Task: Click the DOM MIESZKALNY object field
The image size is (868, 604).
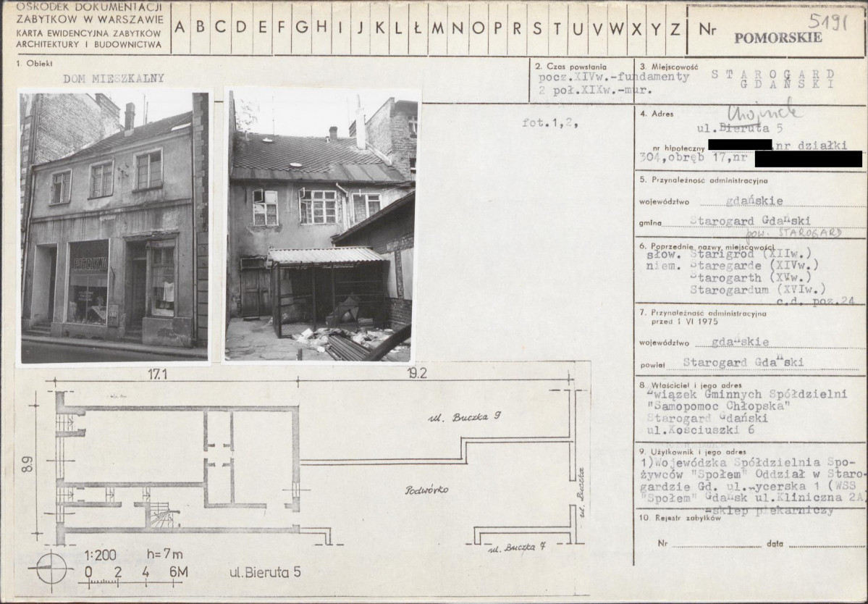Action: tap(114, 79)
